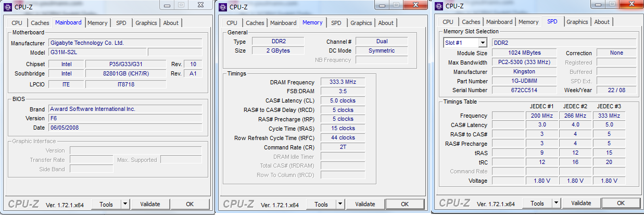Select the Mainboard tab in the SPD window
This screenshot has width=644, height=215.
[x=499, y=22]
